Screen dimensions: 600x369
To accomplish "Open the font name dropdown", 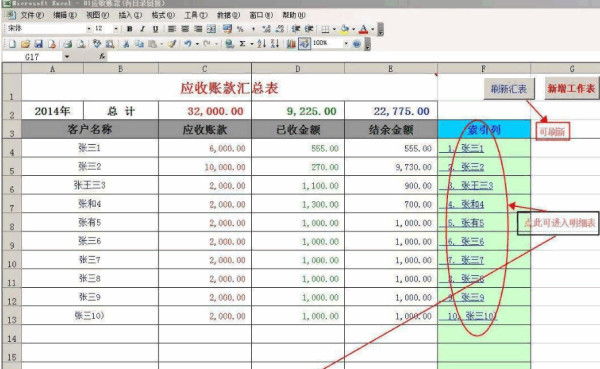I will pos(89,29).
